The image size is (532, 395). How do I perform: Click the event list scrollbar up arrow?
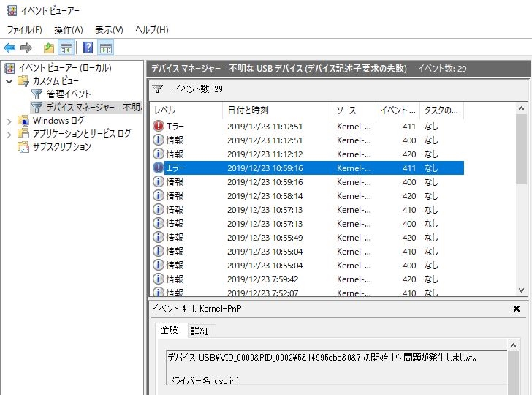point(522,109)
